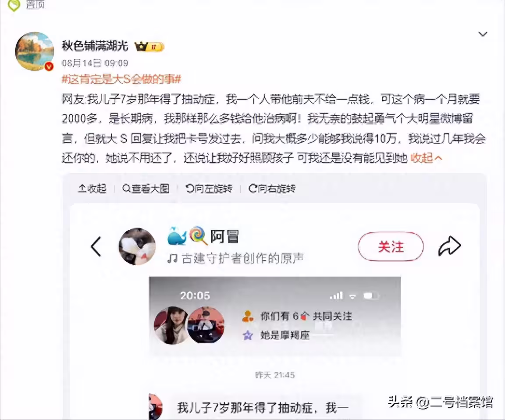Tap the orange verified V badge
This screenshot has width=505, height=420.
[49, 66]
